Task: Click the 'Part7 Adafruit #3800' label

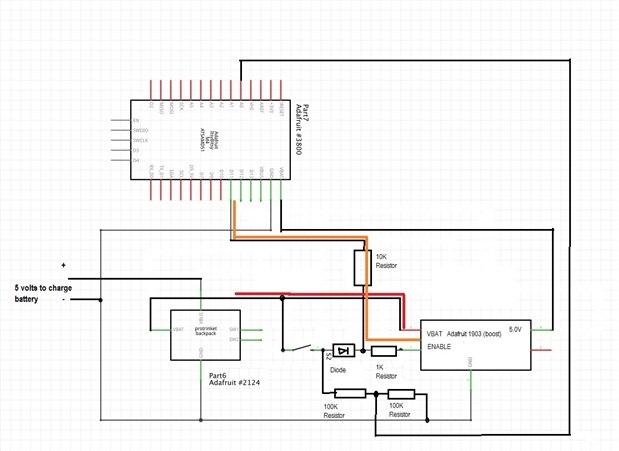Action: (x=301, y=130)
